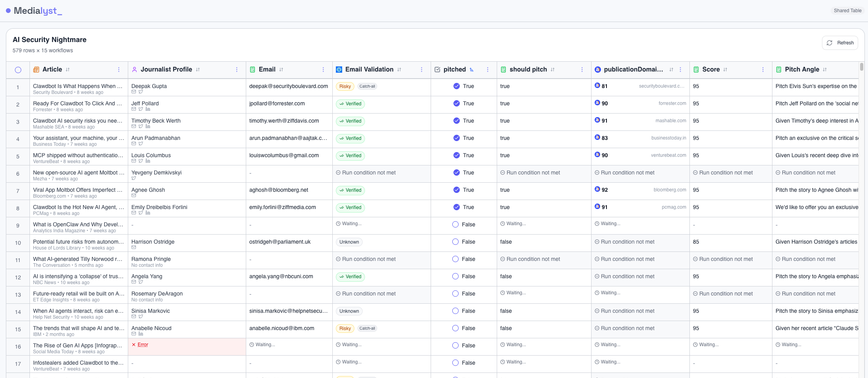Viewport: 868px width, 378px height.
Task: Toggle the select-all rows circle
Action: [18, 70]
